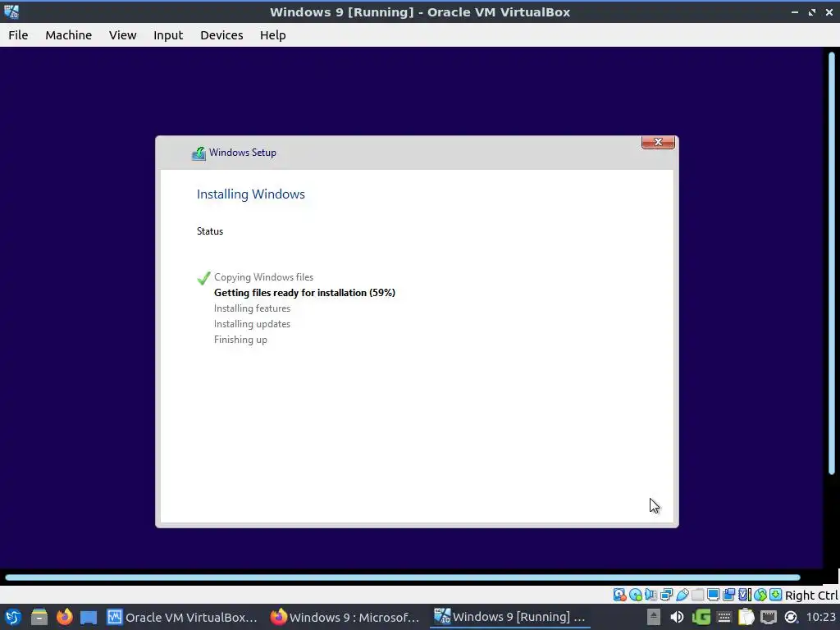Click the Right Ctrl host key label

pyautogui.click(x=811, y=596)
